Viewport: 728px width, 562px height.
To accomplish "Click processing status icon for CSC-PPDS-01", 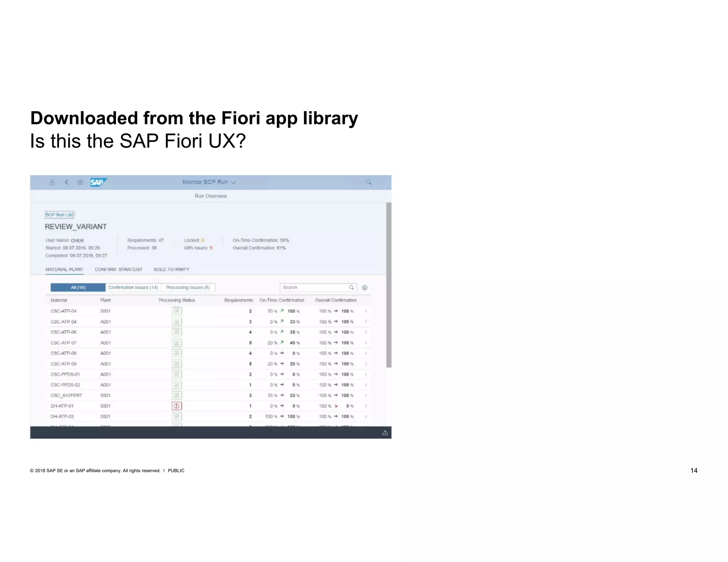I will coord(177,374).
